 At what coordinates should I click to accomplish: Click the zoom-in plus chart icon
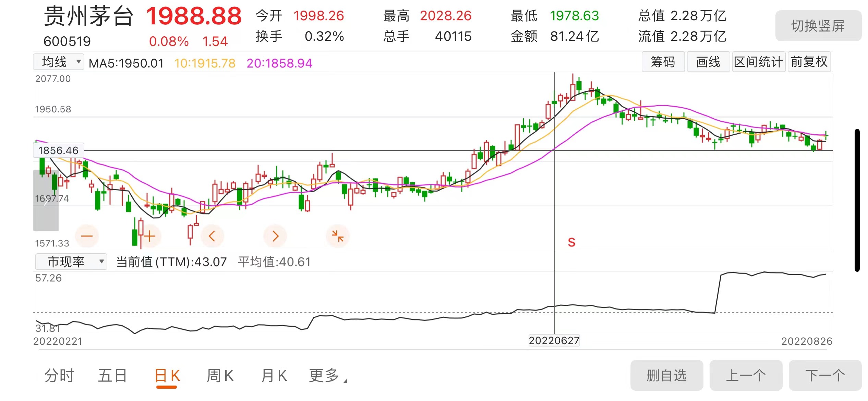pyautogui.click(x=149, y=236)
